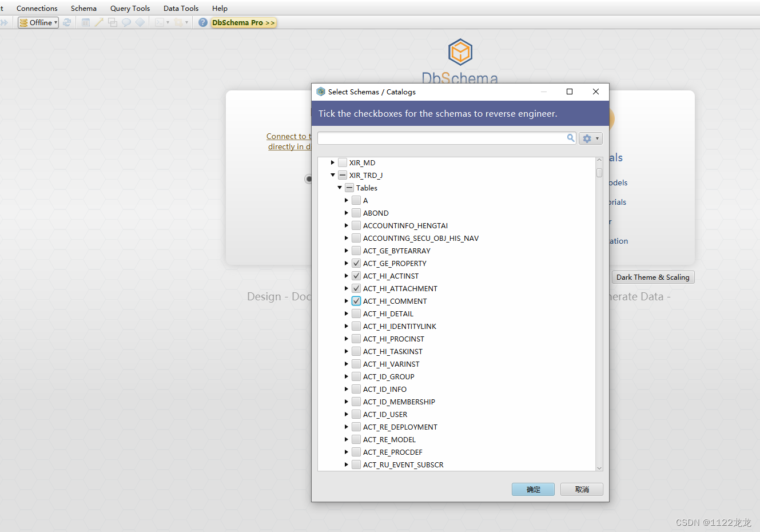The width and height of the screenshot is (760, 532).
Task: Click the Dark Theme & Scaling button
Action: pos(653,277)
